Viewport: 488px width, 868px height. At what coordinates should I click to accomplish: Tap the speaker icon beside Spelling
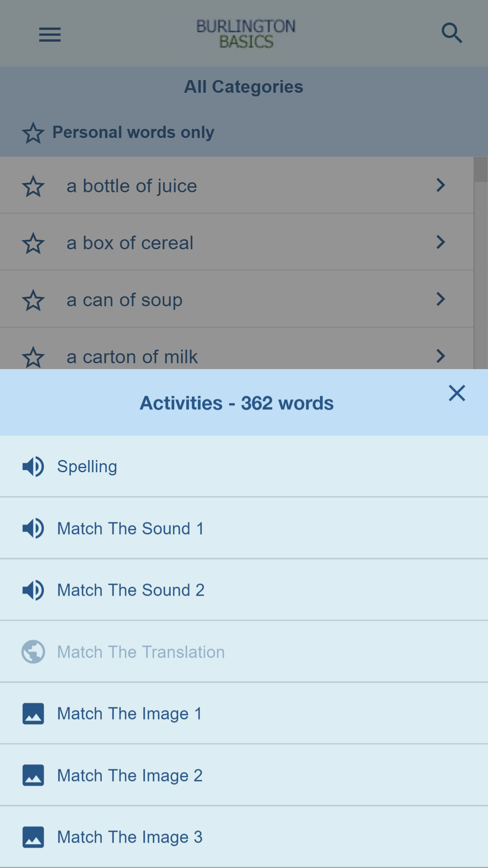33,466
